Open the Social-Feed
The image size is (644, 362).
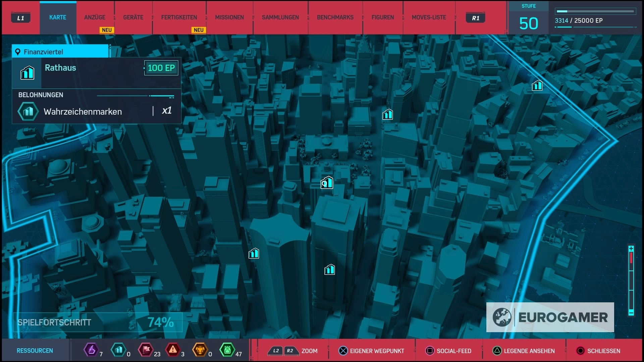(454, 351)
